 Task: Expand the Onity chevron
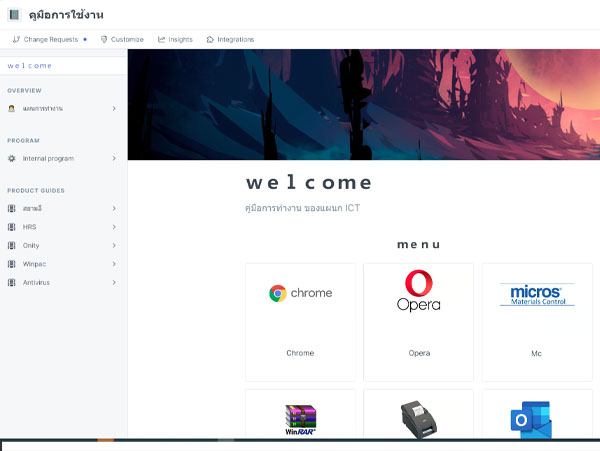tap(114, 246)
